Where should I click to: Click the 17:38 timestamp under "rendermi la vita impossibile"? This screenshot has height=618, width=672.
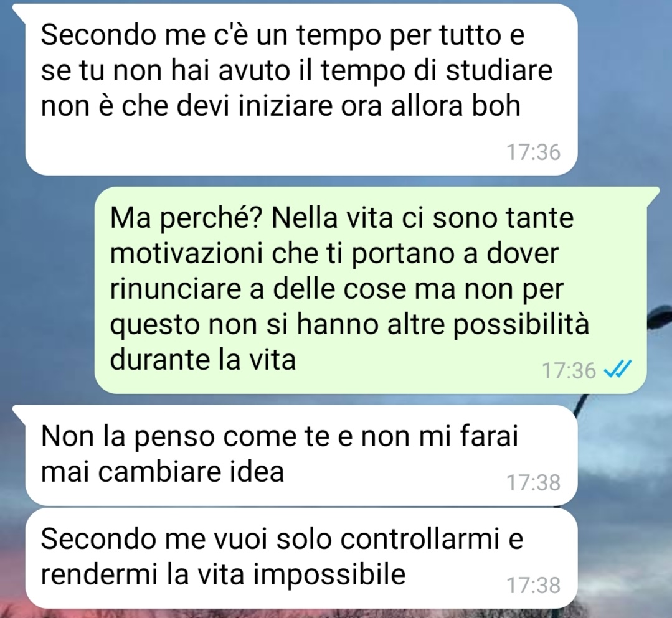pos(533,585)
